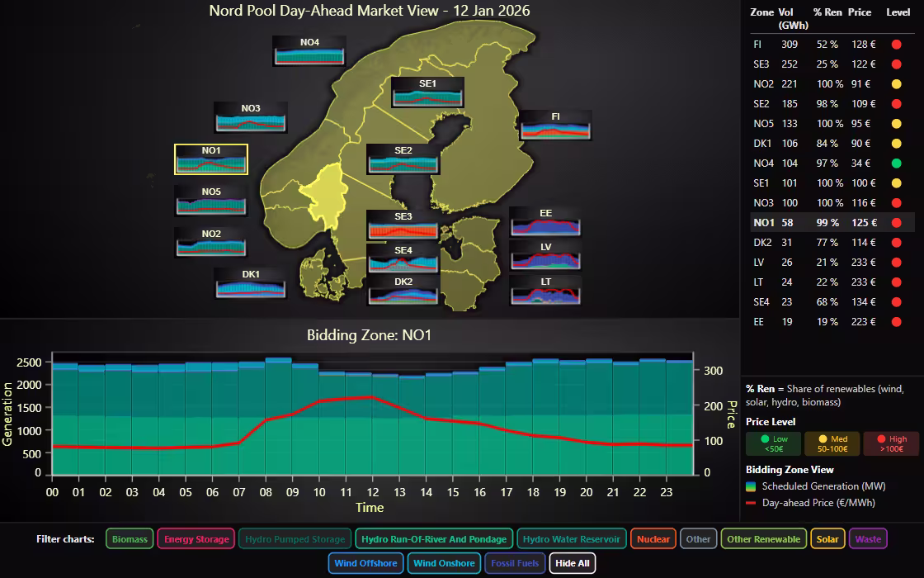Toggle the Other generation filter
This screenshot has height=578, width=924.
coord(698,538)
